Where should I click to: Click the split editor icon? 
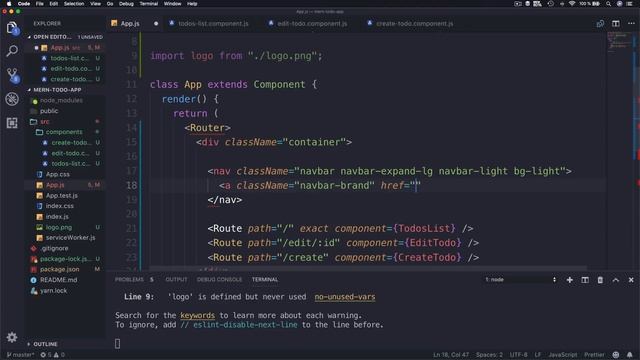(616, 24)
